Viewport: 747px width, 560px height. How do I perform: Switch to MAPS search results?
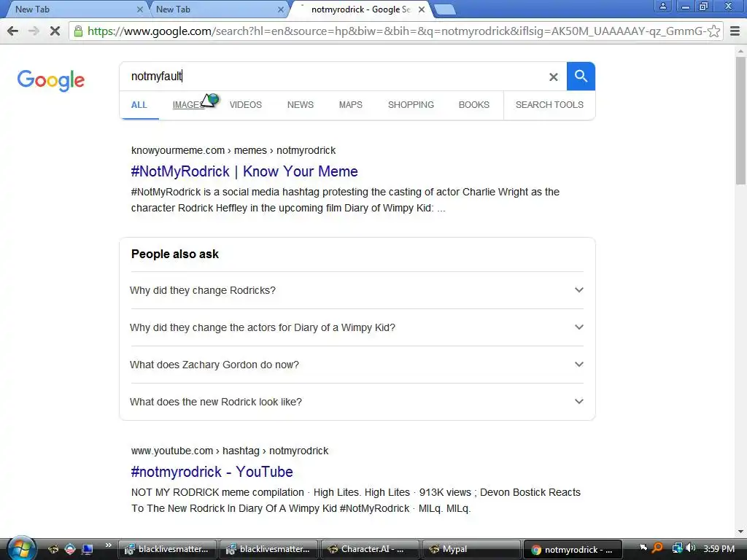click(x=351, y=105)
